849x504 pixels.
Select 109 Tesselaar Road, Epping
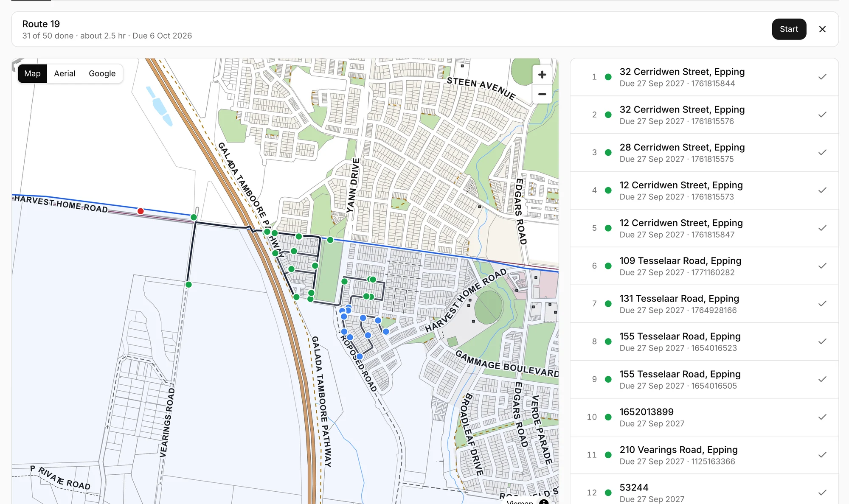[x=704, y=266]
